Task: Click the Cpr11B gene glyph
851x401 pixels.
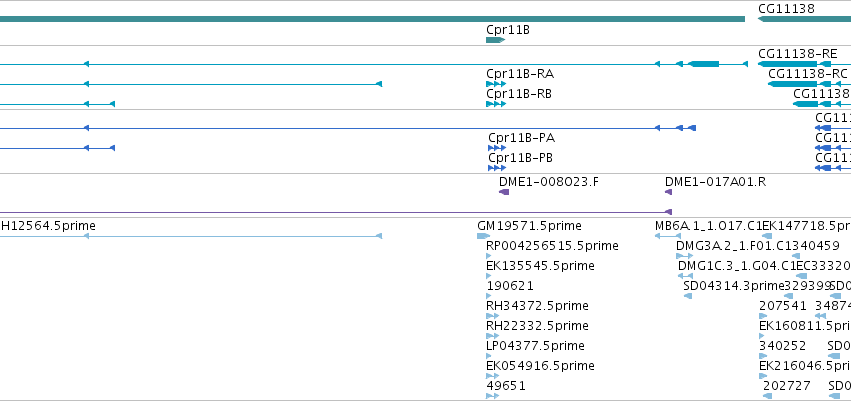Action: 496,40
